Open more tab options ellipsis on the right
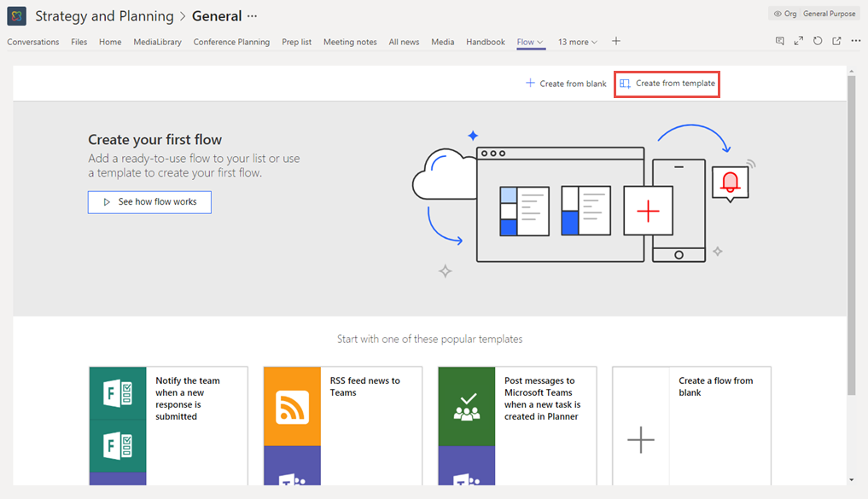The image size is (868, 499). (856, 41)
